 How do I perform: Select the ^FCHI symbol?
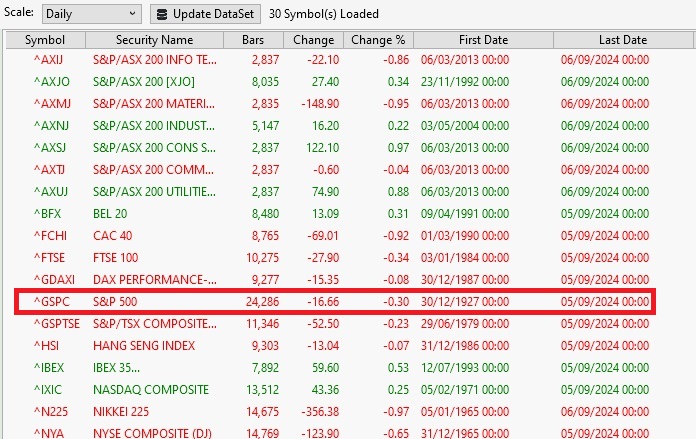50,236
